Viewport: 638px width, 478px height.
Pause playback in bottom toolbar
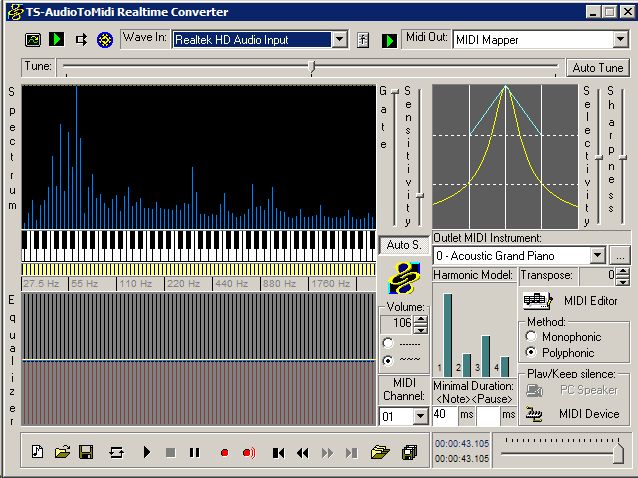[x=194, y=452]
